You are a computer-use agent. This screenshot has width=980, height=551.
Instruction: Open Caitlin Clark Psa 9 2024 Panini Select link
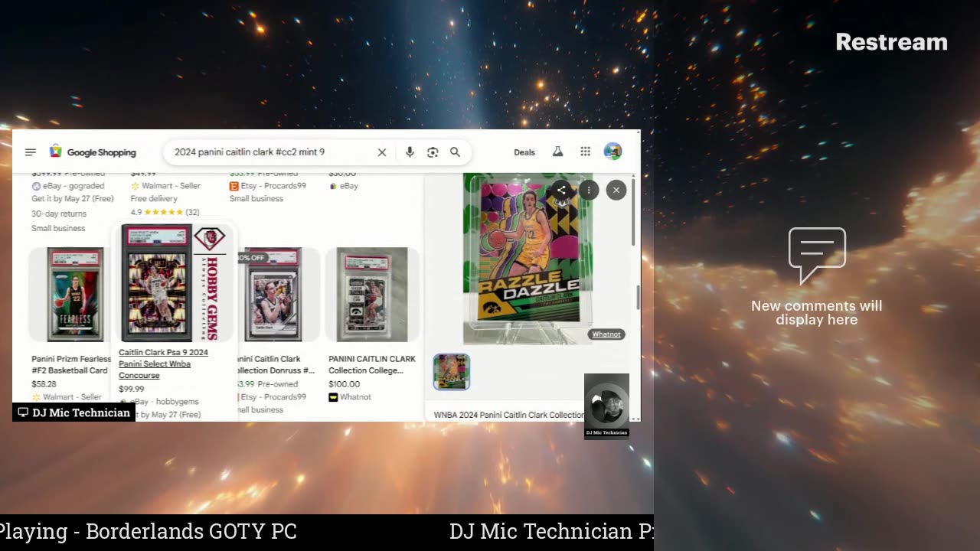tap(163, 364)
